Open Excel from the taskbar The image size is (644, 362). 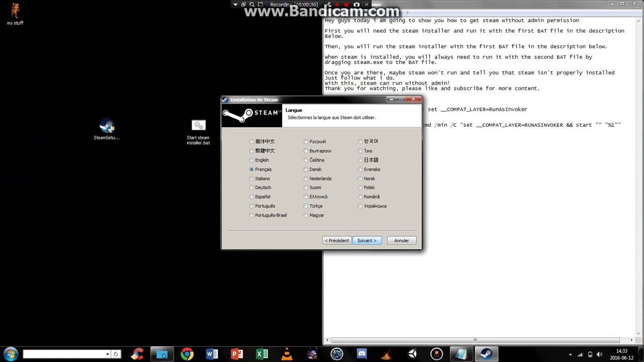262,354
